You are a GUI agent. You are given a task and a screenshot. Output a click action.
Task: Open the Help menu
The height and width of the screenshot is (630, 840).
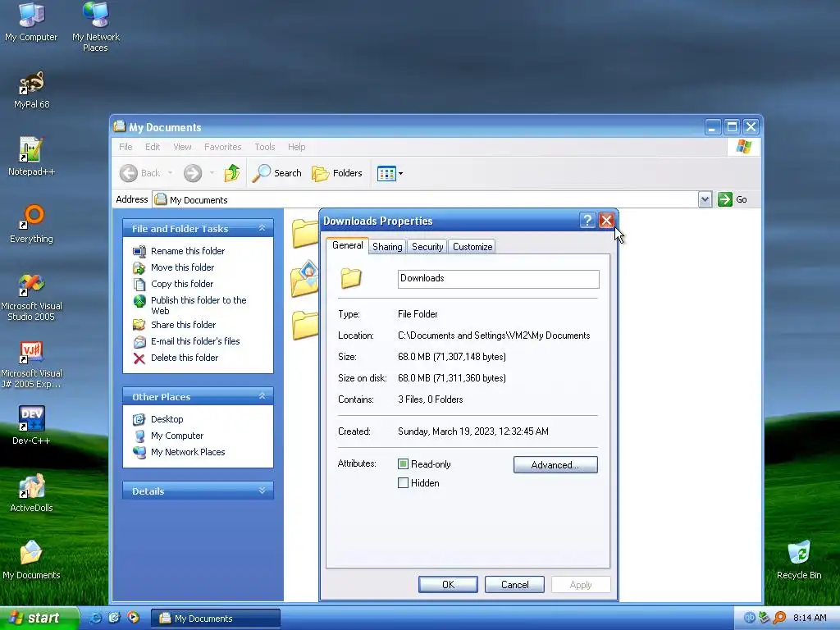pos(296,147)
